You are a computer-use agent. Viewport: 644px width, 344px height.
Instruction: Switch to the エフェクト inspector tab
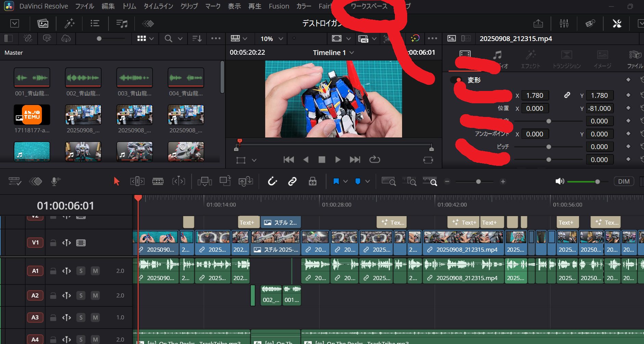[x=530, y=59]
